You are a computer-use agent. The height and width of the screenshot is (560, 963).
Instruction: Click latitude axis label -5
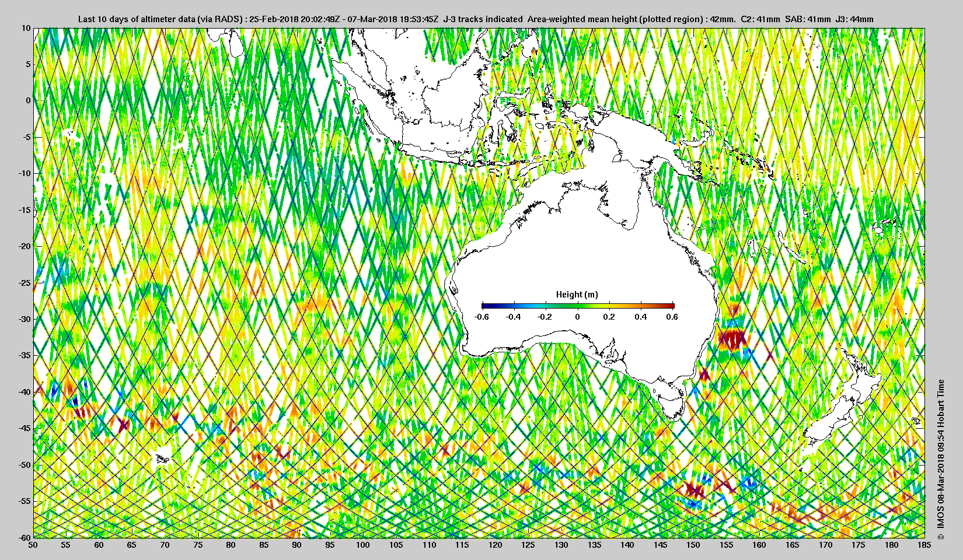[x=27, y=137]
